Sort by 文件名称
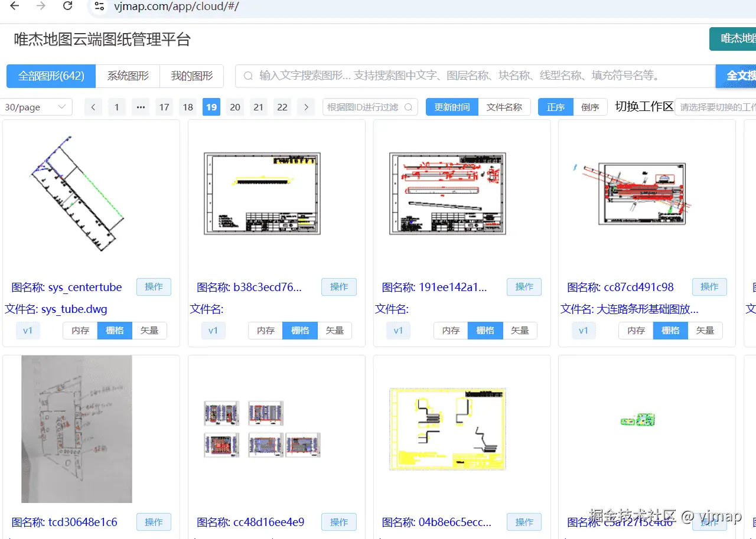The image size is (756, 539). click(x=504, y=107)
